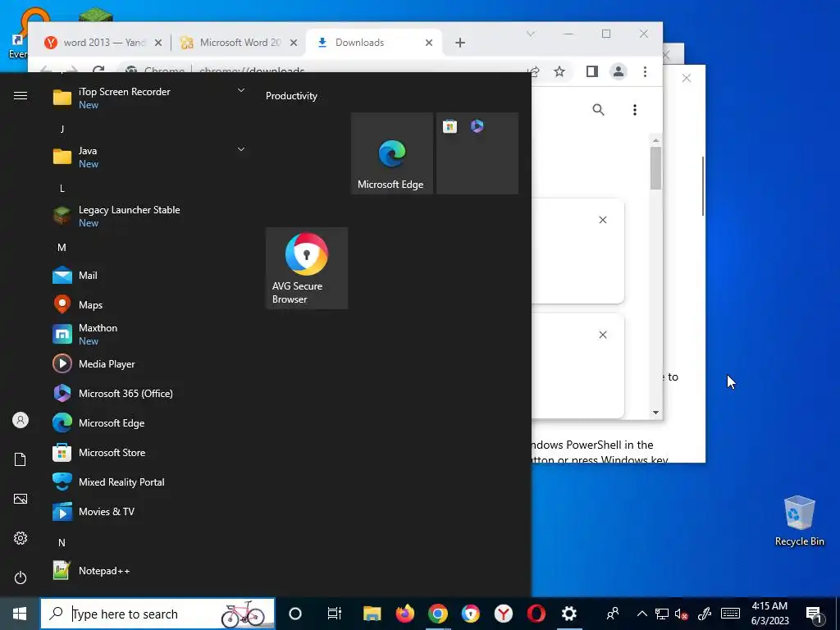Click the Downloads page scrollbar thumb
This screenshot has width=840, height=630.
click(655, 167)
